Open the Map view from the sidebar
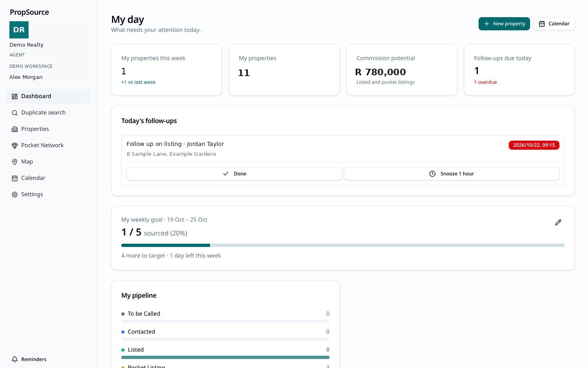This screenshot has height=368, width=588. point(49,162)
